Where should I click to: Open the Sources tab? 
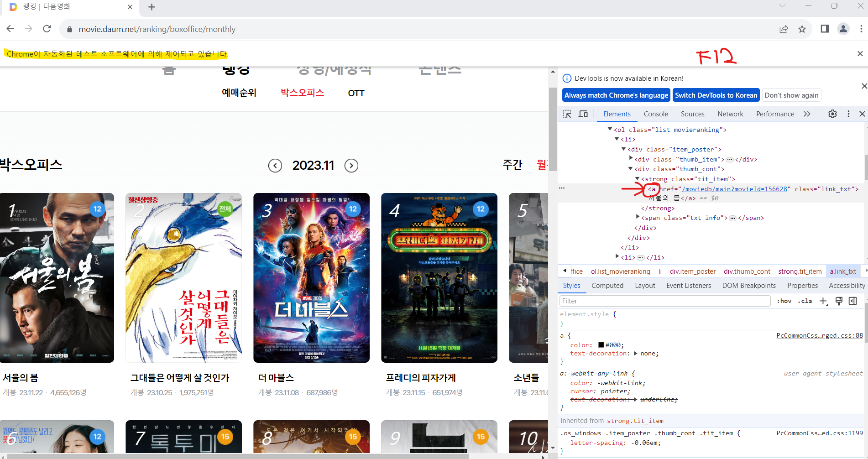(x=692, y=114)
